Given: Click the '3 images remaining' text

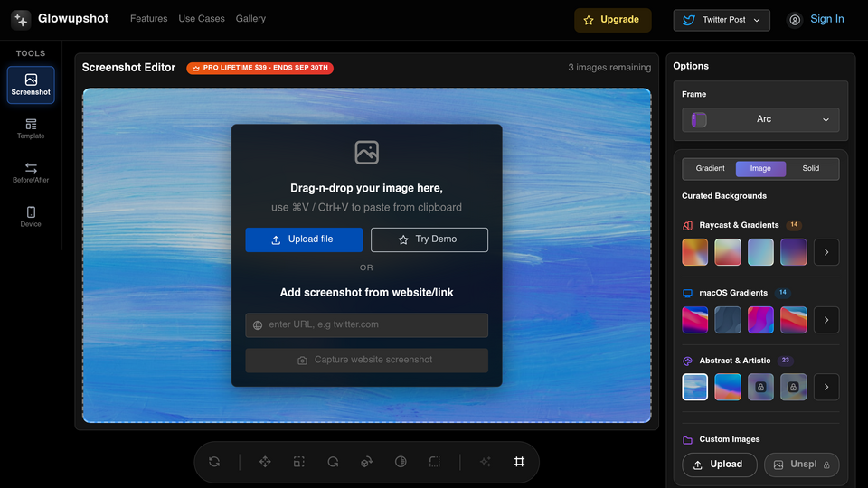Looking at the screenshot, I should (x=609, y=68).
